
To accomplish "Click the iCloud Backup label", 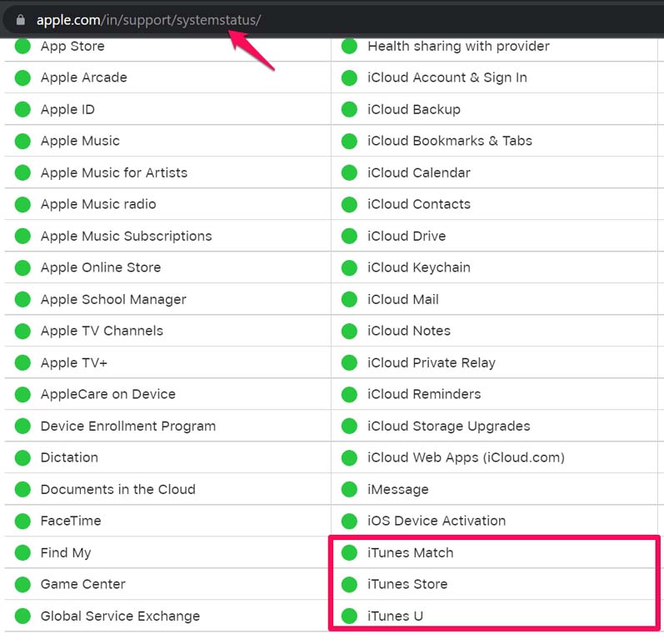I will coord(414,109).
